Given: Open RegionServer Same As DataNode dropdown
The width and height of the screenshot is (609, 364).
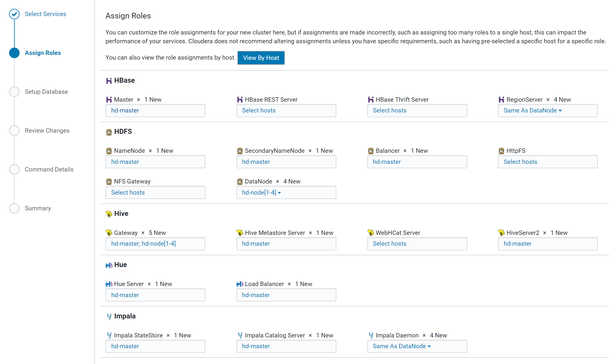Looking at the screenshot, I should pyautogui.click(x=532, y=110).
